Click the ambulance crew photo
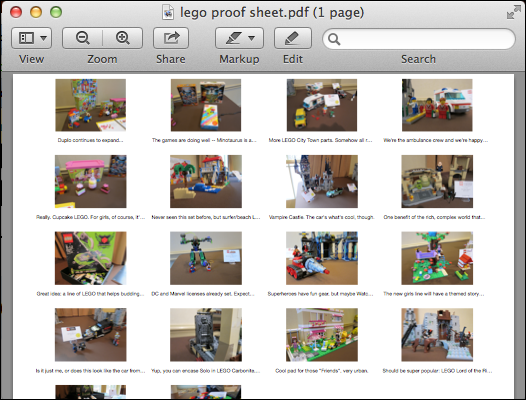Viewport: 526px width, 400px height. click(437, 105)
